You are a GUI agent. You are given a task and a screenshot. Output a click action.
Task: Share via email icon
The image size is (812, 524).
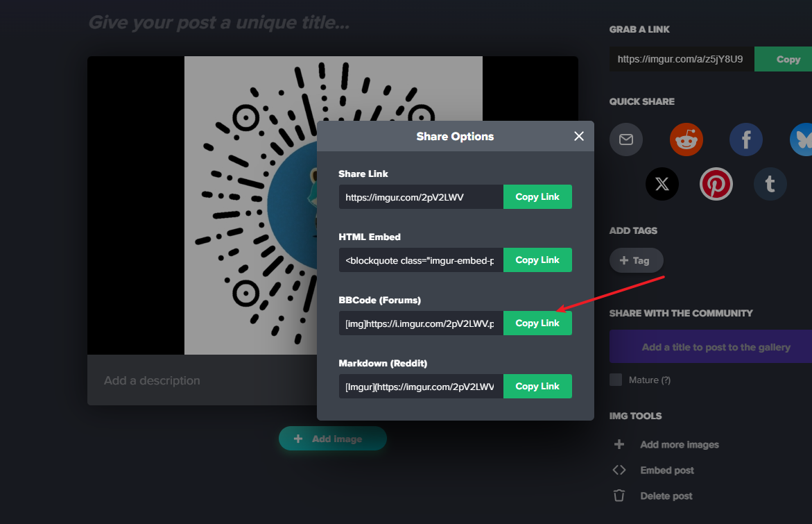(625, 140)
